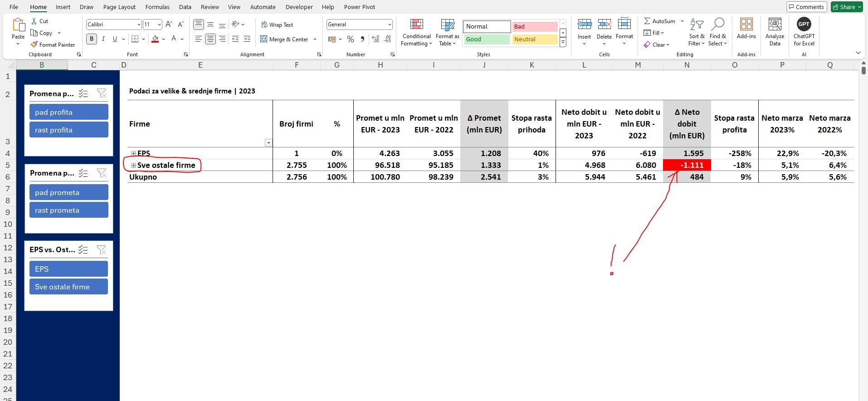Toggle Bold formatting
This screenshot has height=401, width=868.
pyautogui.click(x=92, y=39)
